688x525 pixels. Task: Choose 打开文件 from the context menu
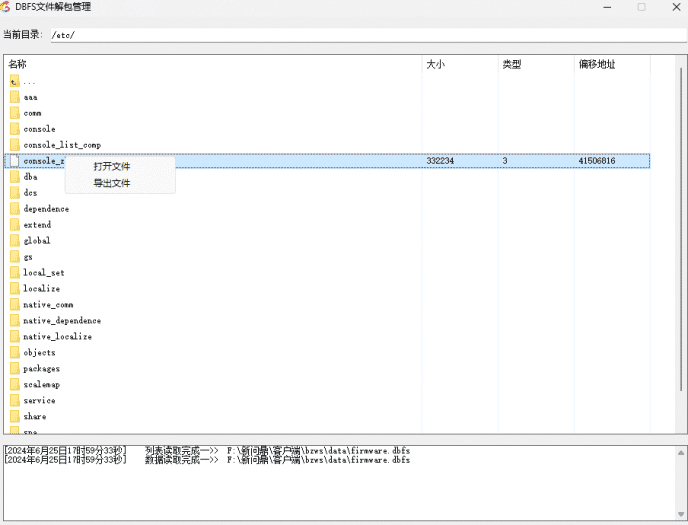[112, 166]
